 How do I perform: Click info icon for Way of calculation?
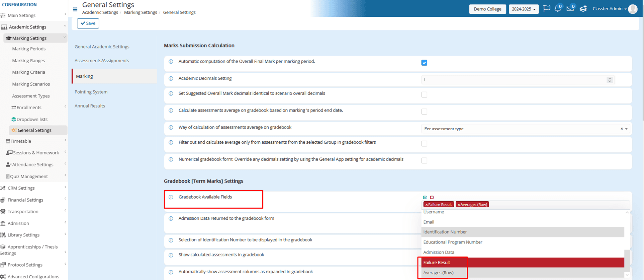pyautogui.click(x=171, y=128)
